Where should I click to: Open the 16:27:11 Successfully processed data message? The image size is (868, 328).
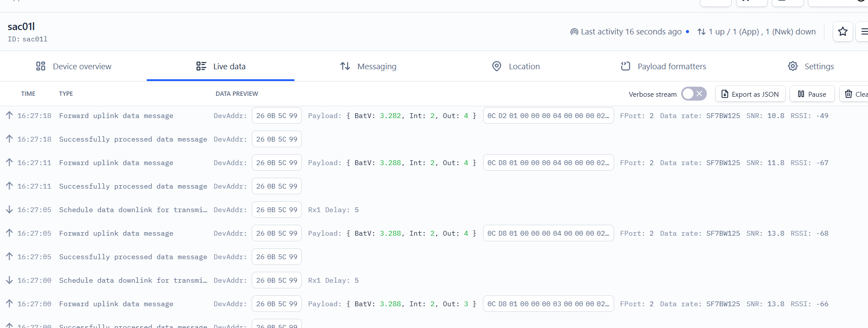tap(434, 186)
